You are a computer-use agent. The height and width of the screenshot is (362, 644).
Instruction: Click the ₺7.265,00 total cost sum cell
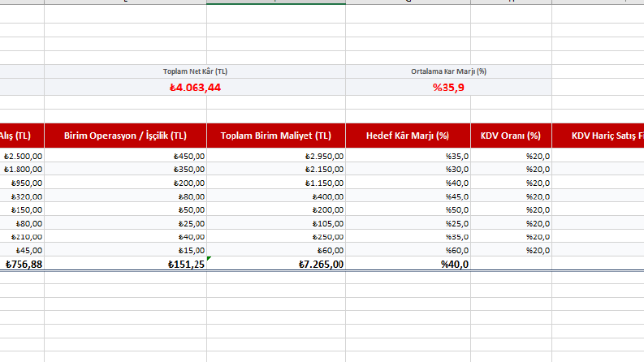[x=276, y=264]
